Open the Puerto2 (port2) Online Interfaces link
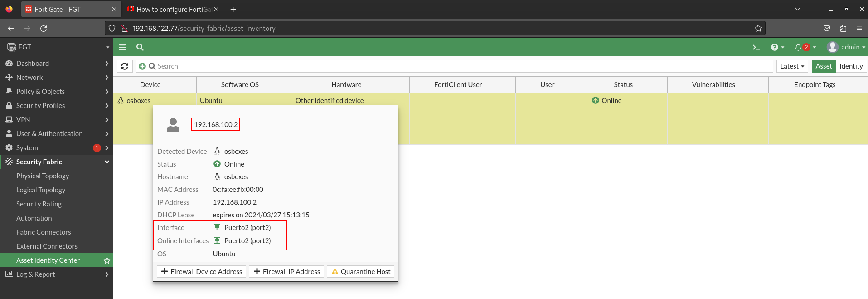Image resolution: width=868 pixels, height=299 pixels. click(x=247, y=241)
